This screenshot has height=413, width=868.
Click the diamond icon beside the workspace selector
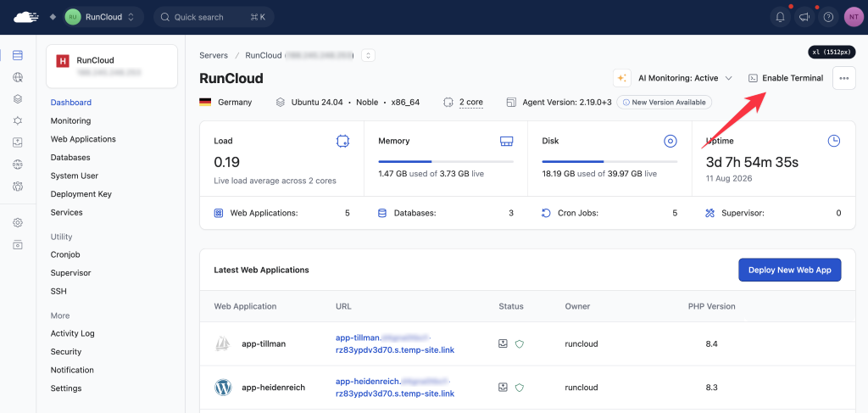click(x=53, y=17)
